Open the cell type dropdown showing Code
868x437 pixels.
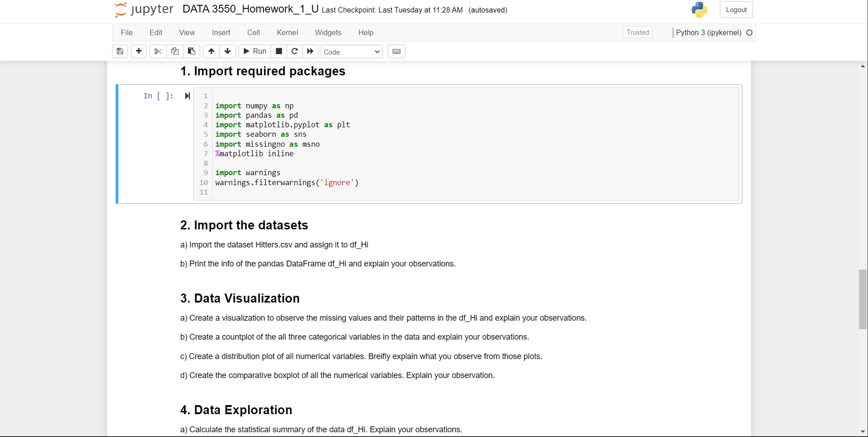[351, 52]
